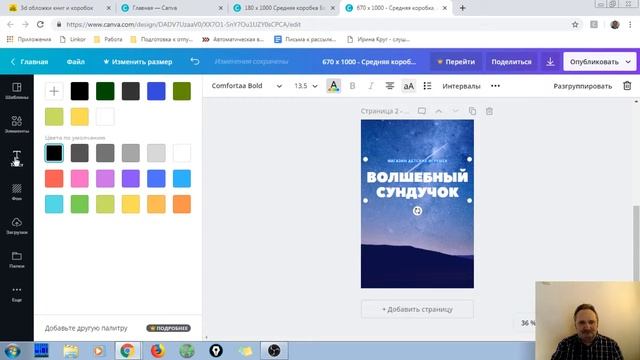Screen dimensions: 640x360
Task: Click the Поделиться share button
Action: pos(511,62)
